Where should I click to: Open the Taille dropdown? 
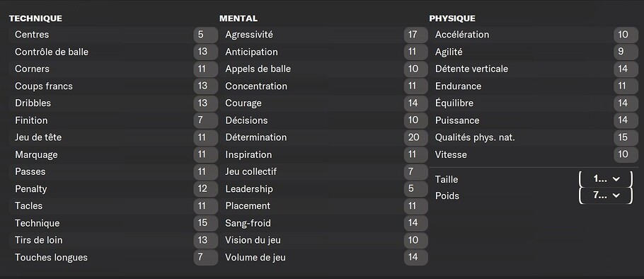pyautogui.click(x=606, y=179)
